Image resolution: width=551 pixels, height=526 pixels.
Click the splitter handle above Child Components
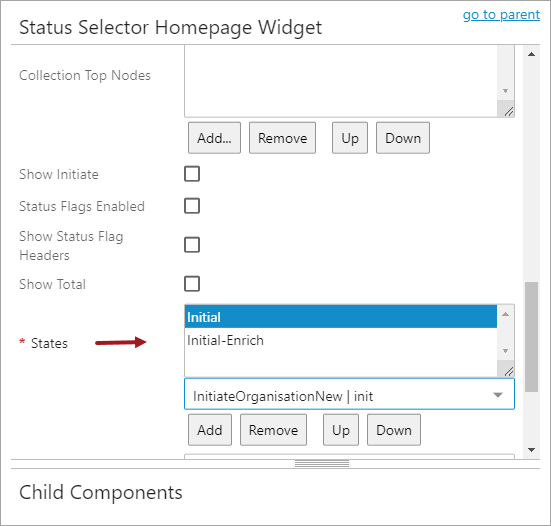point(322,463)
